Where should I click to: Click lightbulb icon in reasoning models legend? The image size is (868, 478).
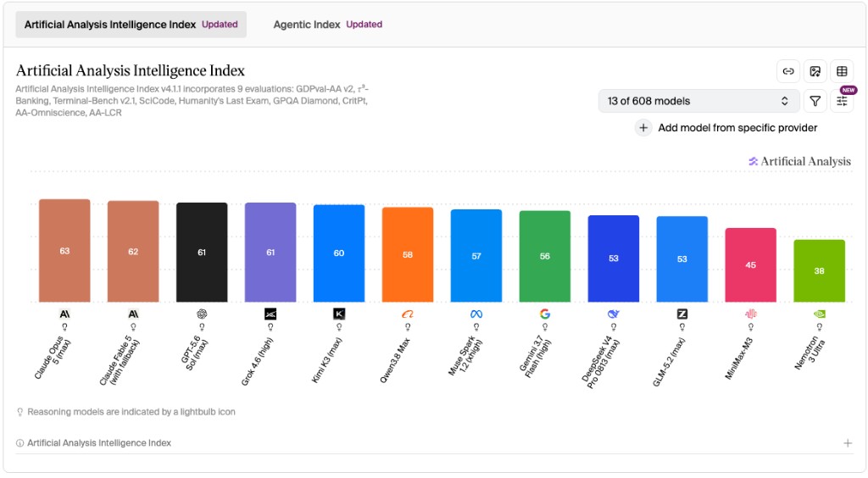coord(20,412)
